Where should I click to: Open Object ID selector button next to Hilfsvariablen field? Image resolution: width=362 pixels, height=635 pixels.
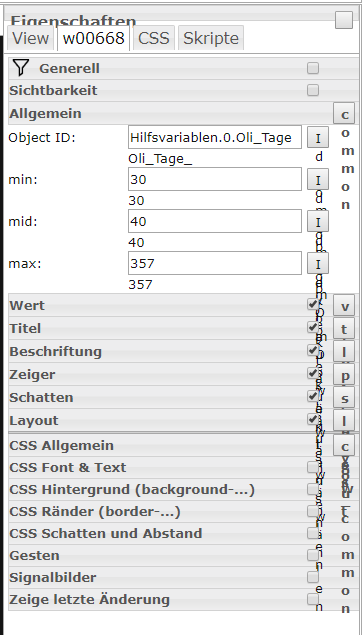(318, 139)
